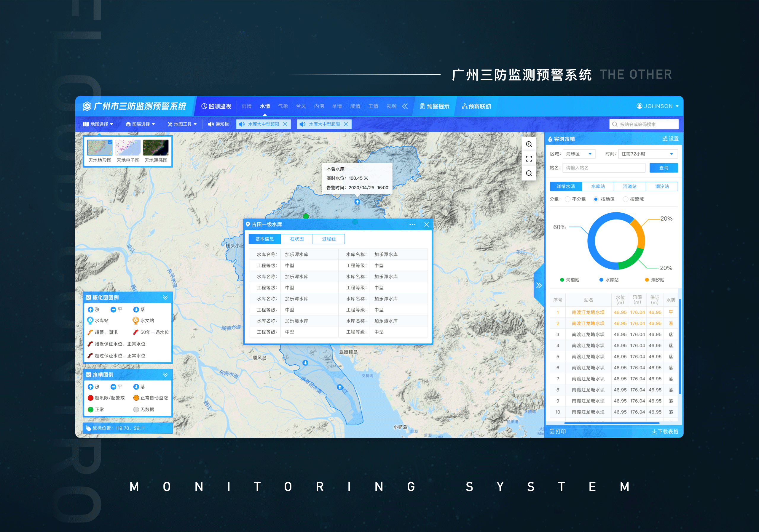
Task: Click the JOHNSON user avatar icon
Action: (639, 106)
